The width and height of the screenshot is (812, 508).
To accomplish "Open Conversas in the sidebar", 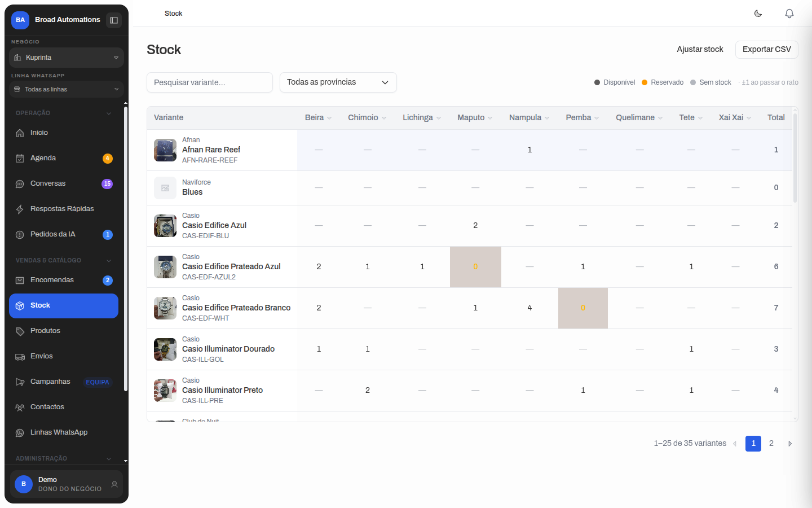I will coord(64,183).
